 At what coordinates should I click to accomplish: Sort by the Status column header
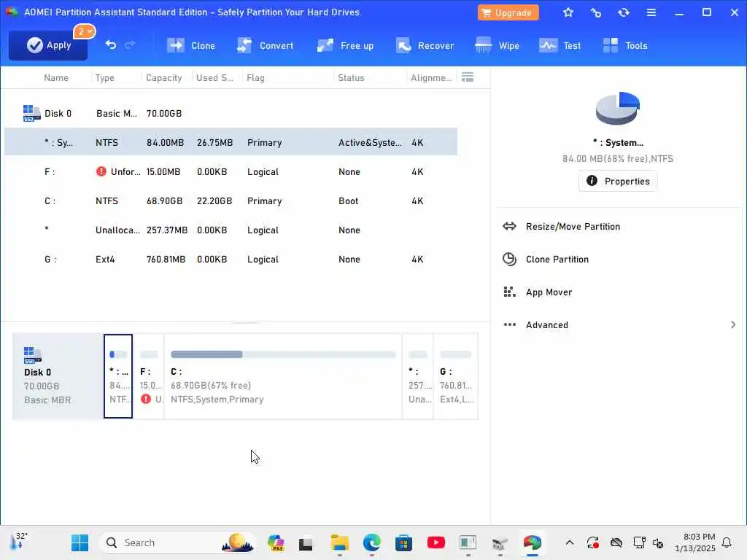[351, 77]
